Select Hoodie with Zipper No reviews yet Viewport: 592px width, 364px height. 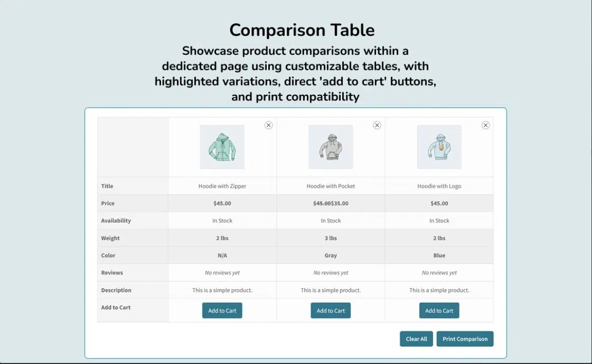pos(222,273)
